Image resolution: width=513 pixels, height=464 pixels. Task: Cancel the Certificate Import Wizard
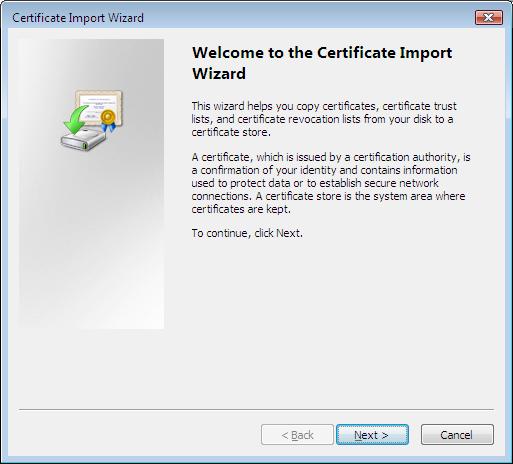point(457,435)
